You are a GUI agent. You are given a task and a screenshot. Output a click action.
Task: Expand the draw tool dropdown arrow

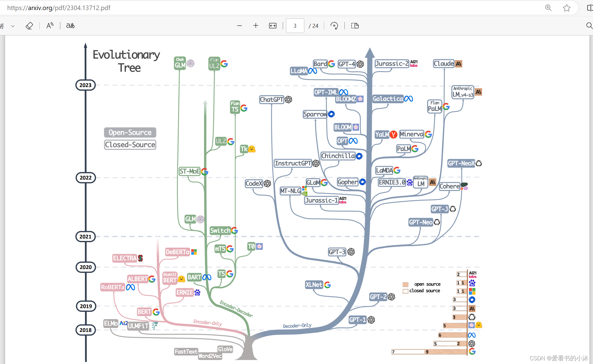(13, 26)
